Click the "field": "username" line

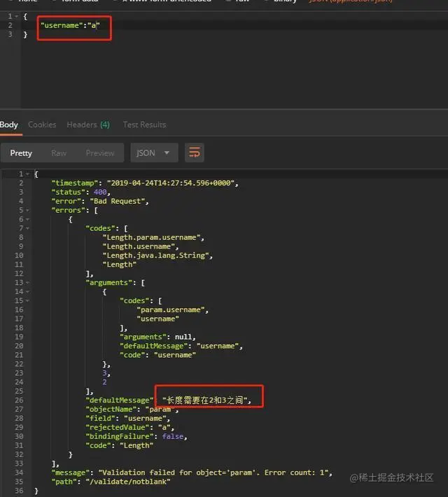click(128, 419)
